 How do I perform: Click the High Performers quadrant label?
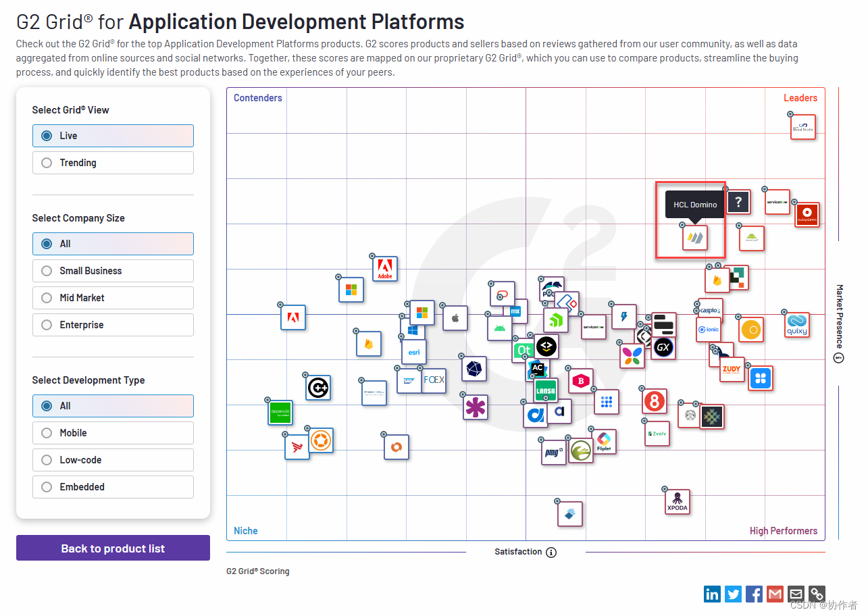(x=784, y=531)
